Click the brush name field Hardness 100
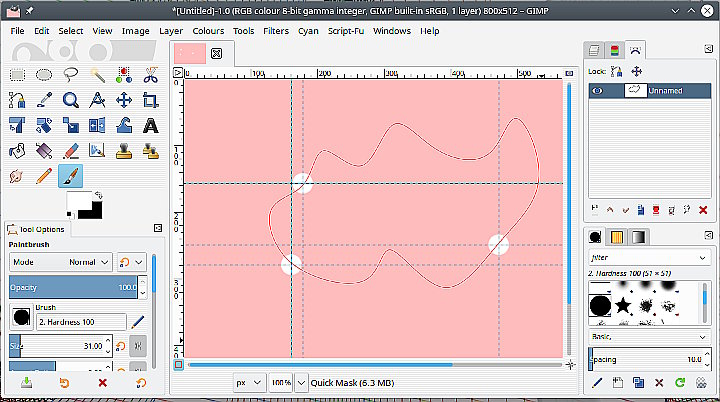Image resolution: width=720 pixels, height=402 pixels. (x=81, y=322)
